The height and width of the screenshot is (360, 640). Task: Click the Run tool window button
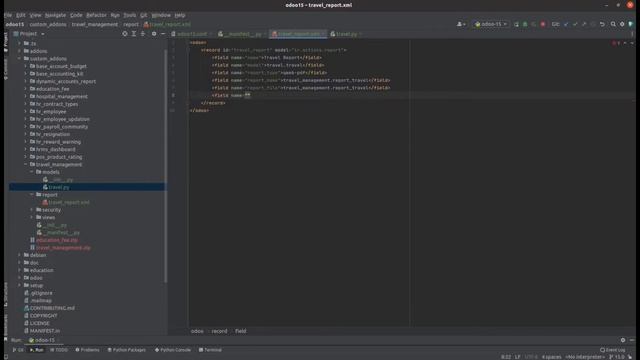click(37, 350)
